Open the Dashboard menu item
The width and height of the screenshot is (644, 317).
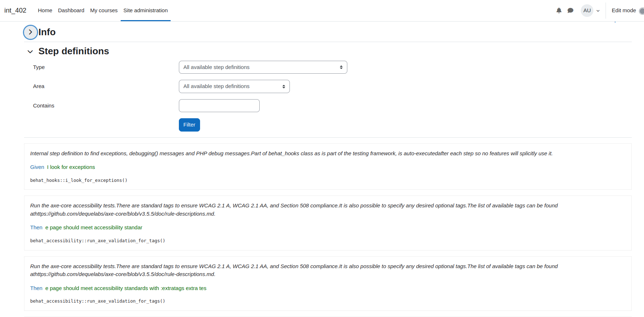[x=71, y=10]
